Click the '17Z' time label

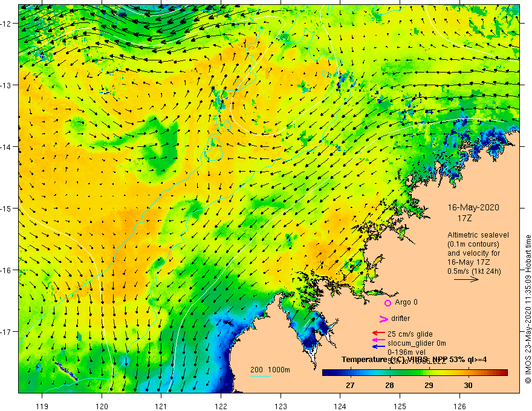tap(464, 218)
